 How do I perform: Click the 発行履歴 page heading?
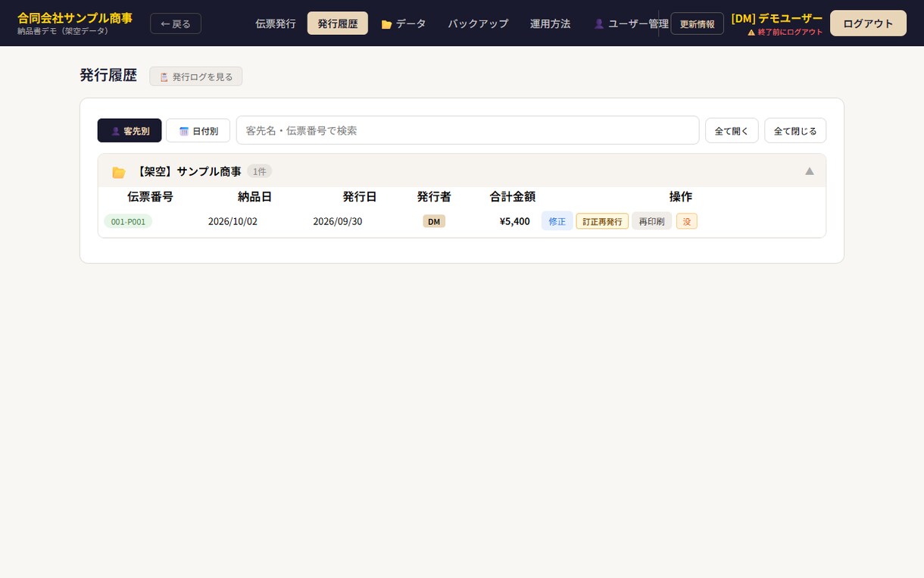pos(108,75)
